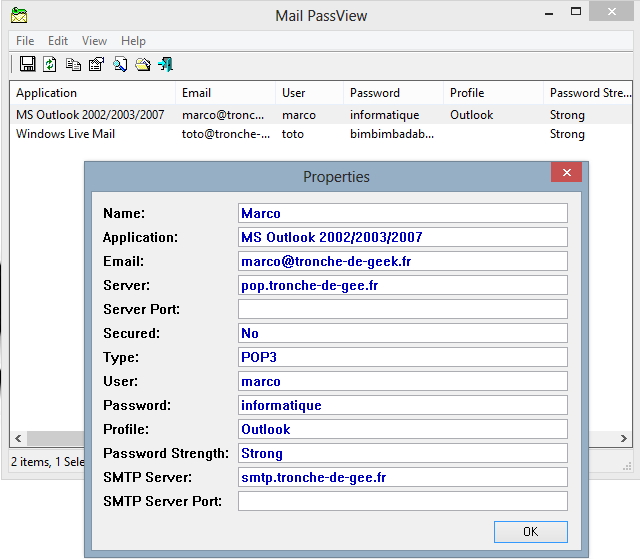Click the SMTP Server field smtp.tronche-de-gee.fr

coord(403,477)
